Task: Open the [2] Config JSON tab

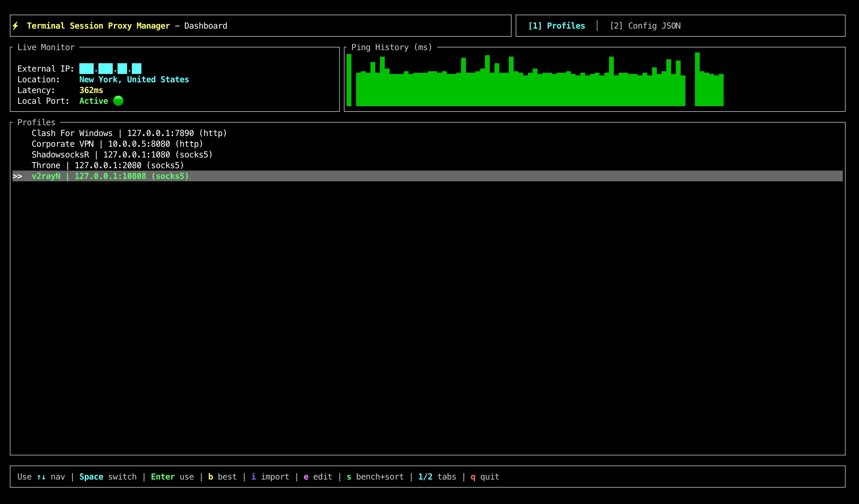Action: pos(645,26)
